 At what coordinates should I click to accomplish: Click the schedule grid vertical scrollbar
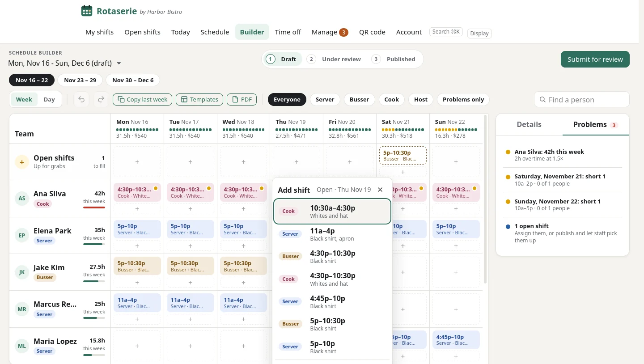pos(485,199)
